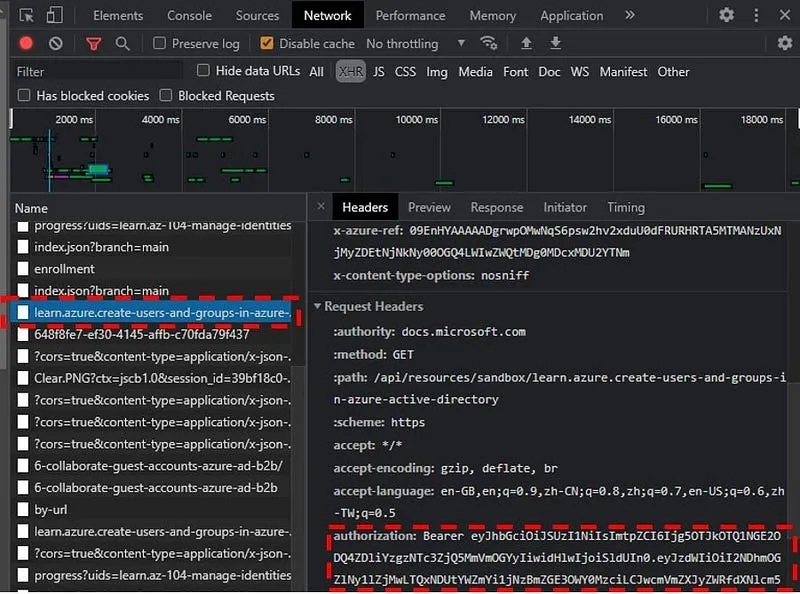Click the accept-encoding gzip header line
Viewport: 800px width, 594px height.
[445, 468]
